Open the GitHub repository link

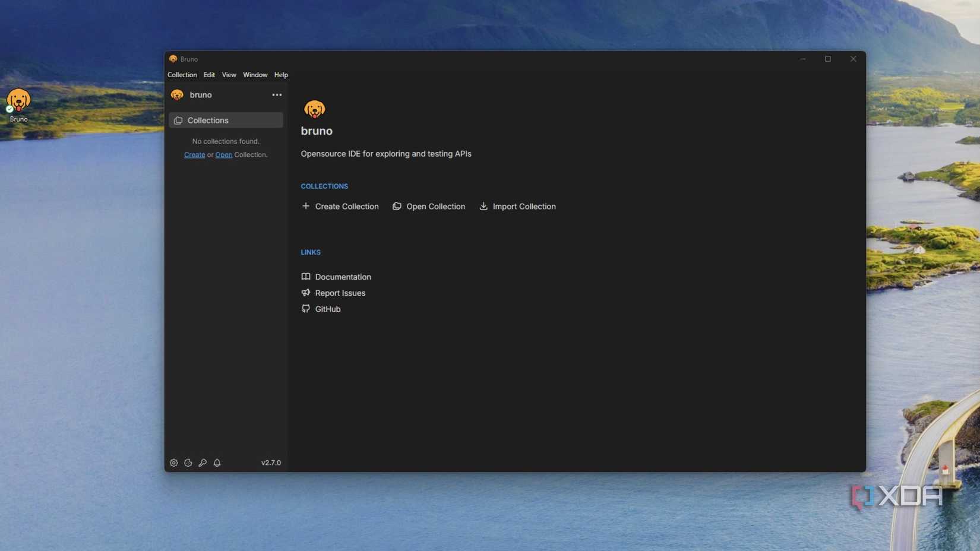pyautogui.click(x=327, y=309)
